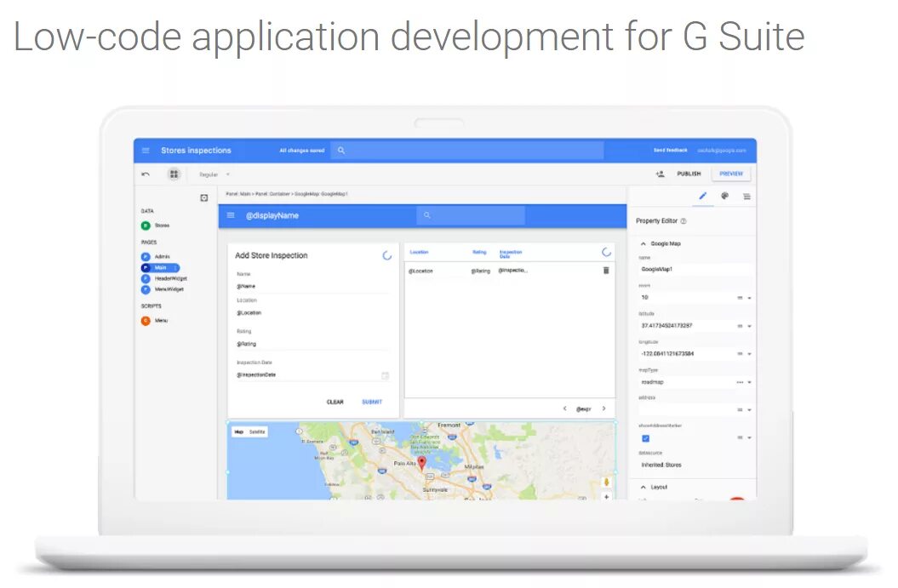
Task: Click the SUBMIT button
Action: pos(372,402)
